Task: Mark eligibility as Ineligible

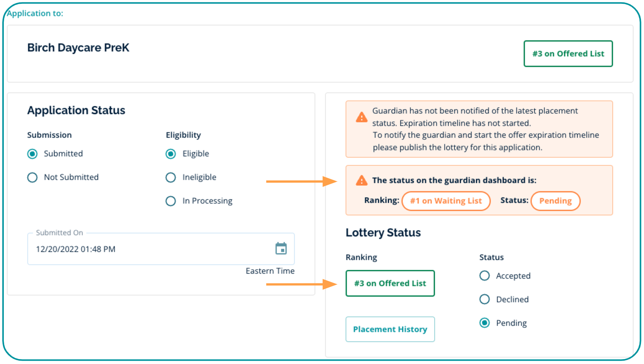Action: (171, 177)
